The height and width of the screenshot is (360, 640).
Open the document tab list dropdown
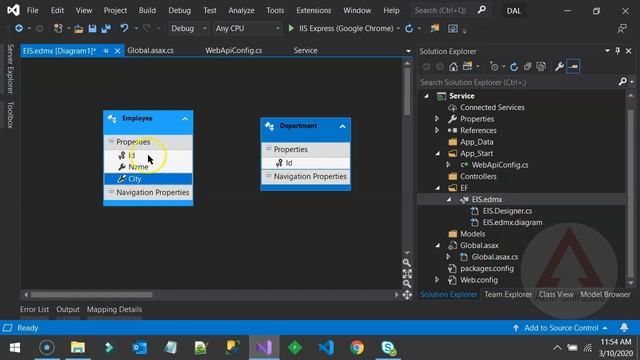click(x=408, y=51)
